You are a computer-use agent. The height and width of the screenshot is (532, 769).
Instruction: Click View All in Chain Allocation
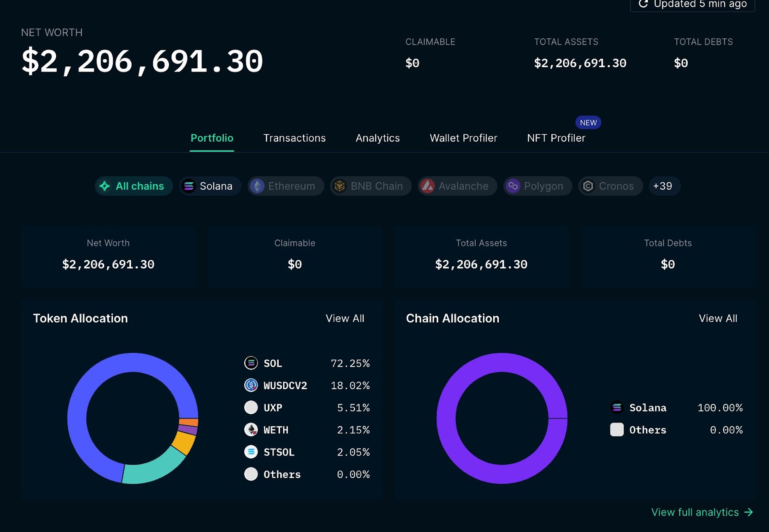click(718, 318)
